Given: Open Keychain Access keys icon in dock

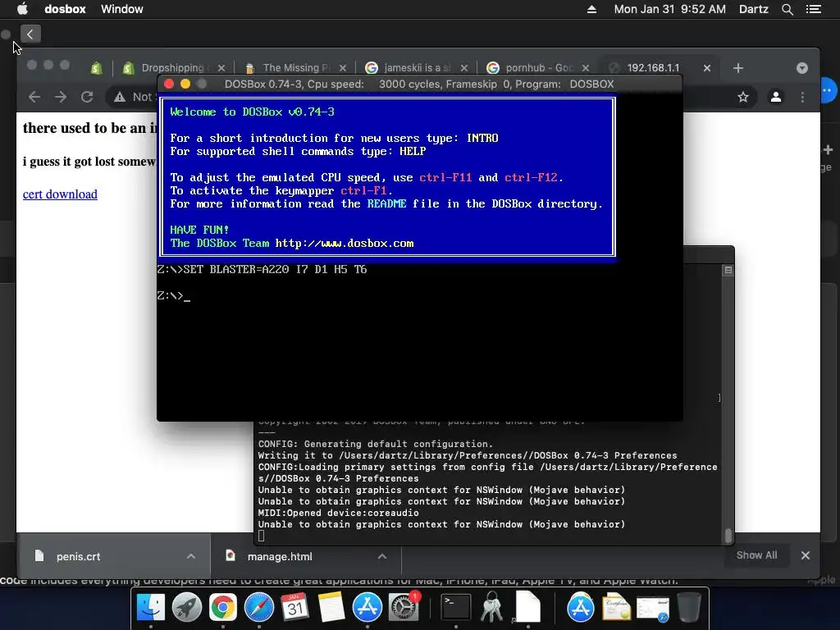Looking at the screenshot, I should (492, 608).
